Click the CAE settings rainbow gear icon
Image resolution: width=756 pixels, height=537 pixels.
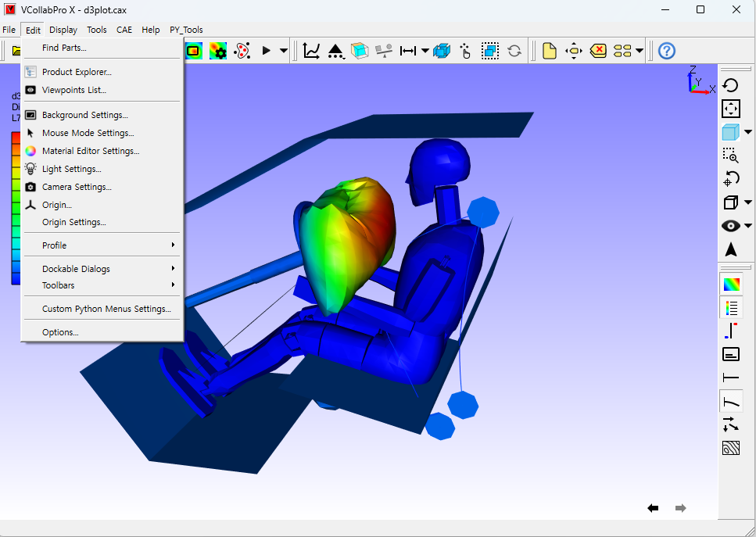[x=218, y=51]
